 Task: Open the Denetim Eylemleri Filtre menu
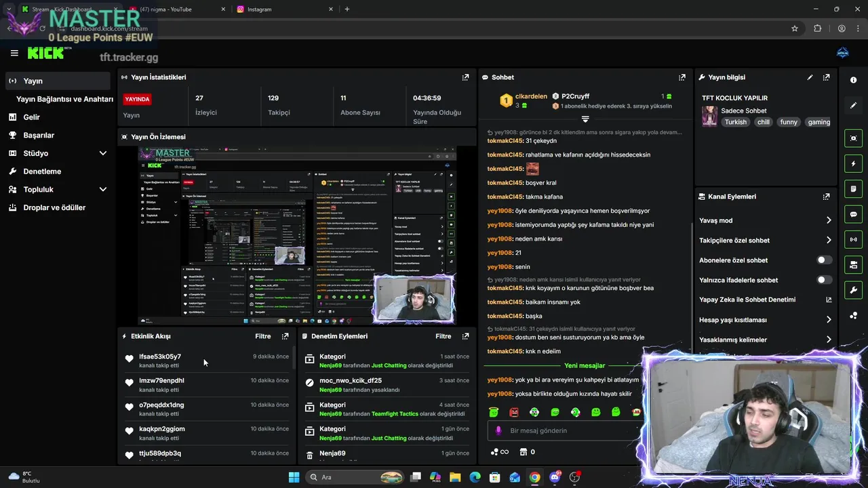(x=443, y=336)
